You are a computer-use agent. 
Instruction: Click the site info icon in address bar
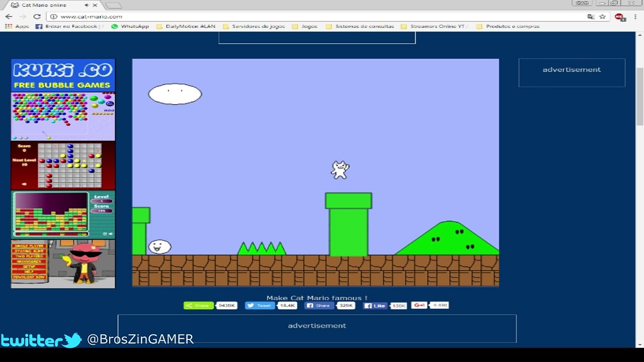click(54, 17)
